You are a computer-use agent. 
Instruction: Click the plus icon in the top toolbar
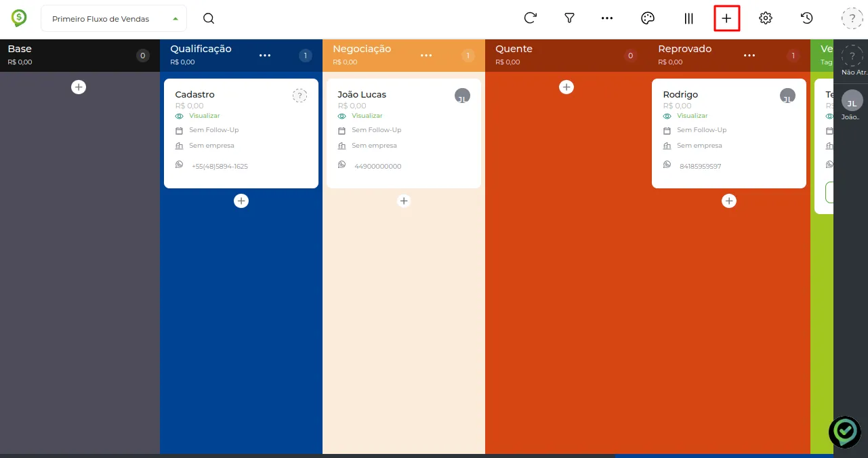point(726,18)
